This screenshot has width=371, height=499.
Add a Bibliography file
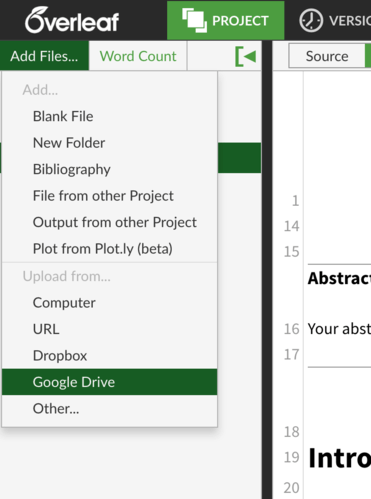110,169
